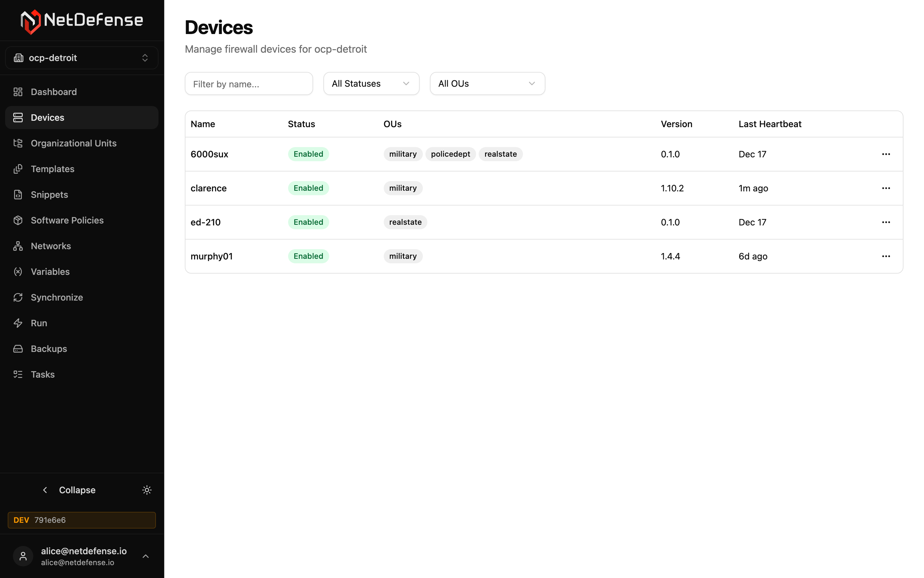Click the user avatar icon
Viewport: 924px width, 578px height.
click(x=23, y=556)
